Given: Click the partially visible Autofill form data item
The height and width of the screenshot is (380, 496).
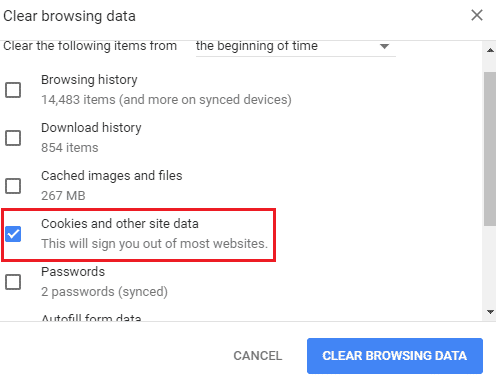Looking at the screenshot, I should [91, 317].
